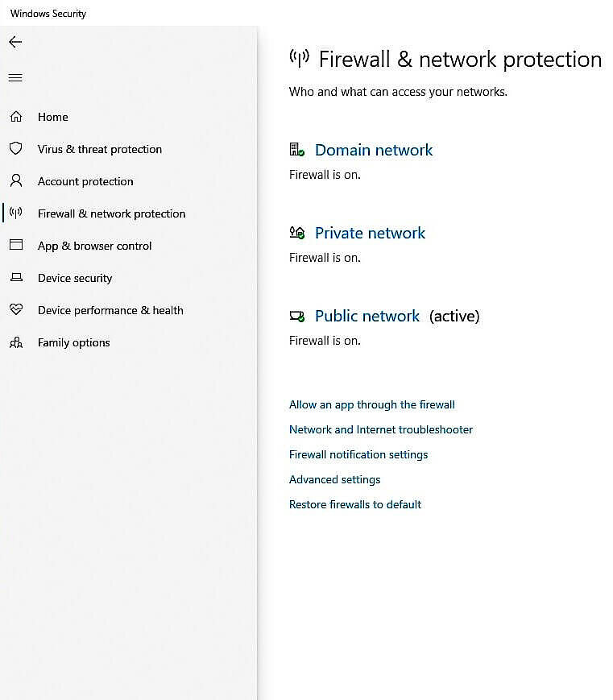Open the hamburger navigation menu
613x700 pixels.
(14, 77)
